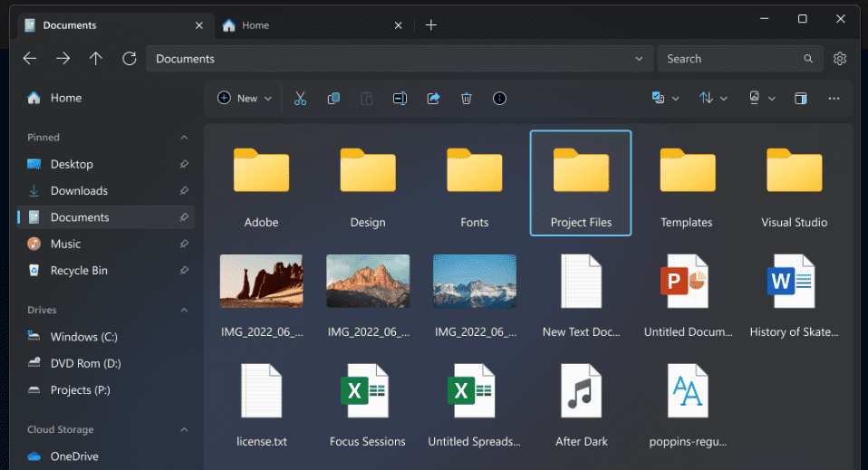Image resolution: width=868 pixels, height=470 pixels.
Task: Unpin Desktop using its pin icon
Action: point(184,165)
